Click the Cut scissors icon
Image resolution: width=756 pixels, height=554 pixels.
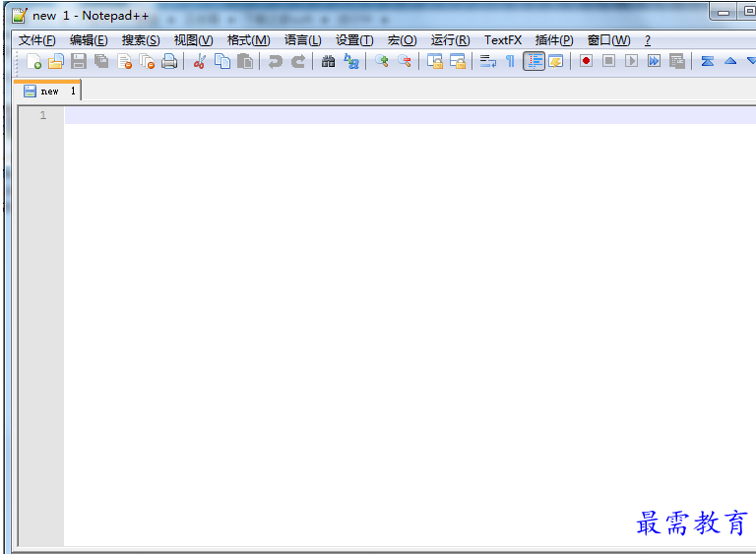pyautogui.click(x=199, y=61)
